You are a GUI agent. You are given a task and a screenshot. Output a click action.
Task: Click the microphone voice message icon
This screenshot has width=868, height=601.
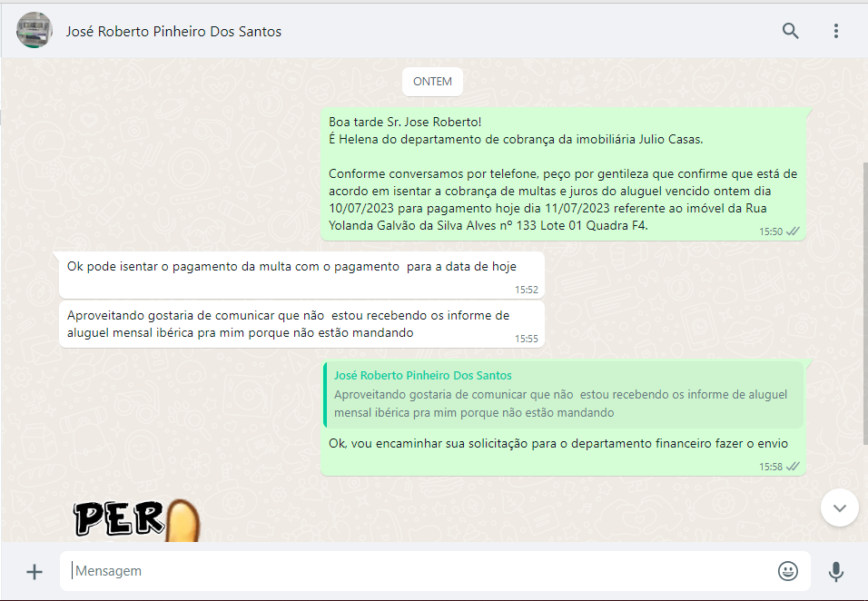click(x=836, y=571)
